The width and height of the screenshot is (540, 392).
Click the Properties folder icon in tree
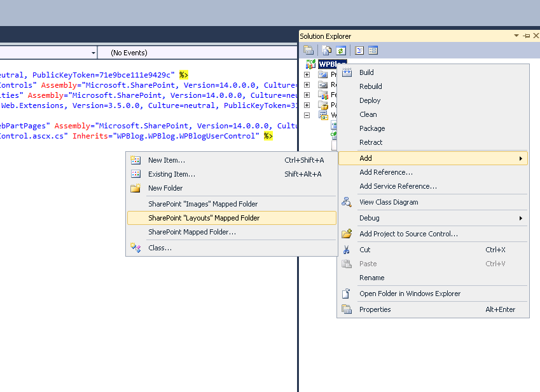point(323,74)
